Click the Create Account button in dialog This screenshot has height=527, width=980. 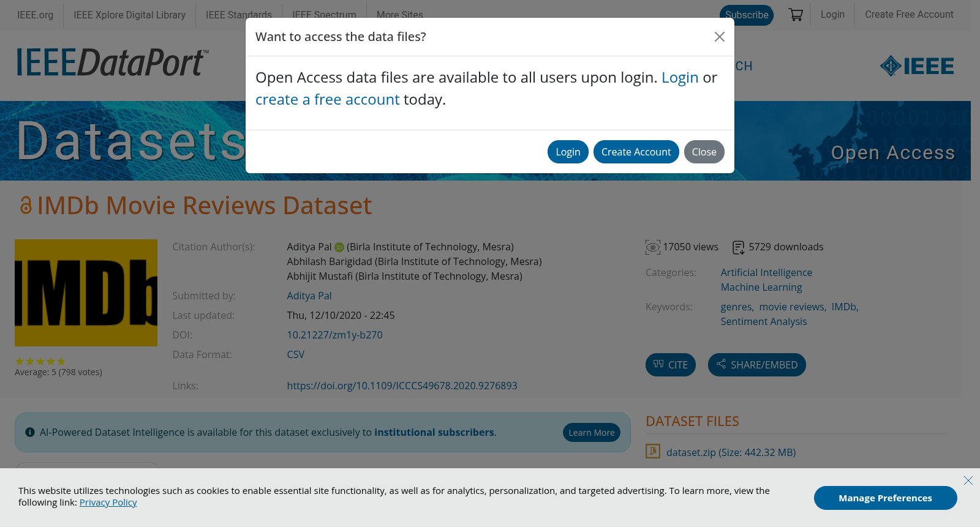636,152
